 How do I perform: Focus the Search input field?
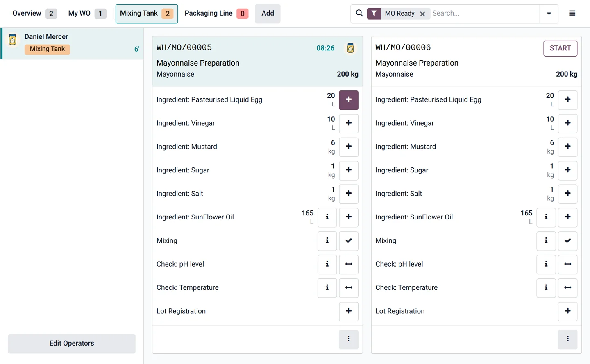483,14
